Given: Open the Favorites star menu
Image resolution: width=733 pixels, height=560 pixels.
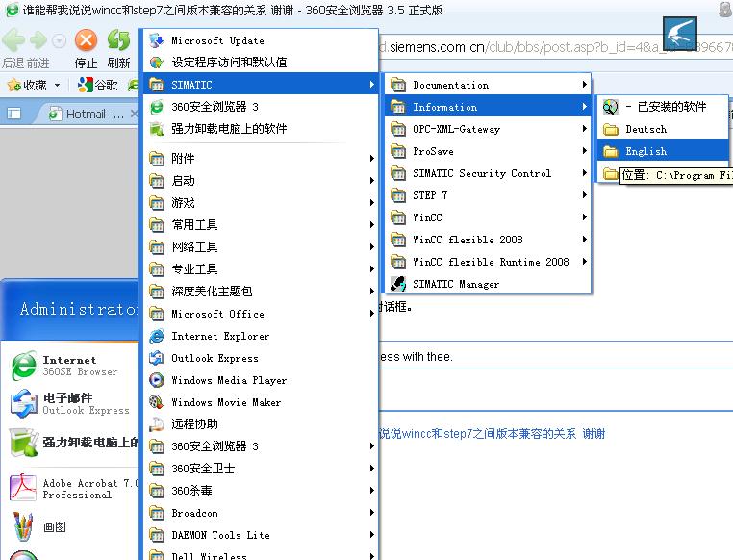Looking at the screenshot, I should tap(14, 85).
